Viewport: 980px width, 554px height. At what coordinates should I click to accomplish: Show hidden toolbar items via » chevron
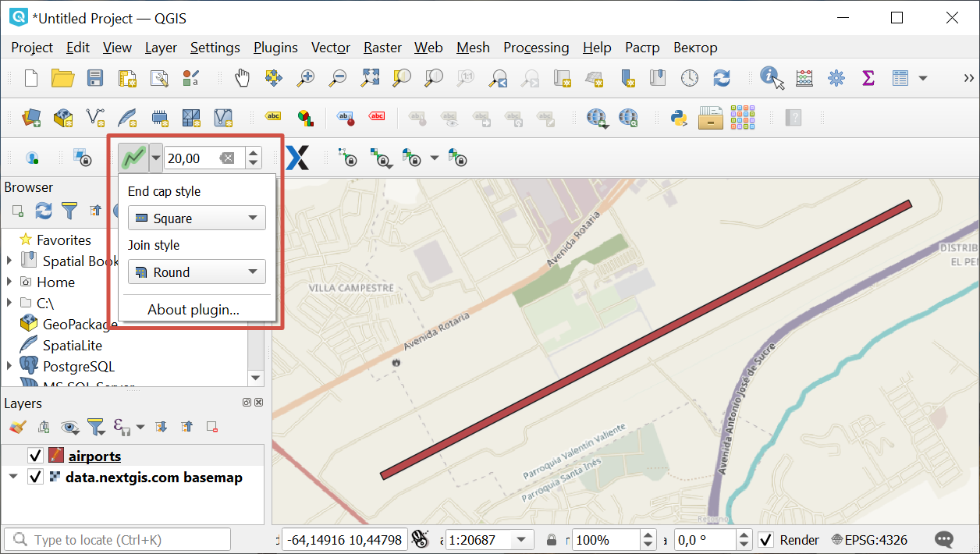point(968,78)
